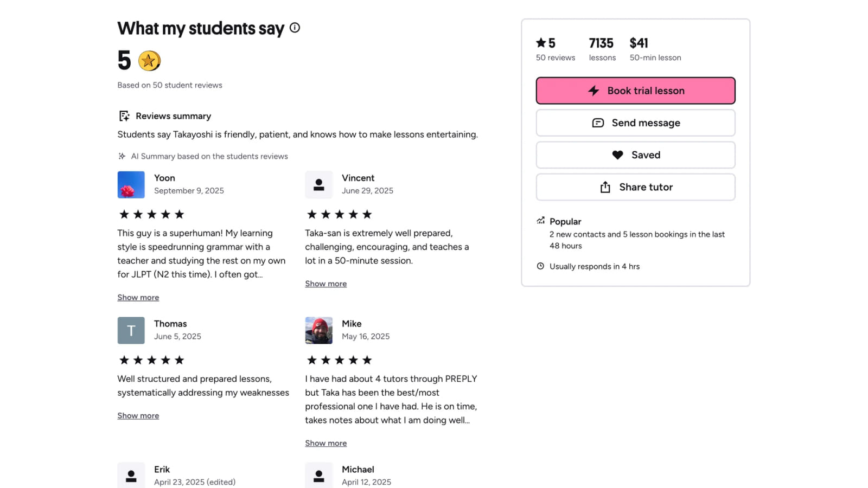Expand Yoon's review with Show more
This screenshot has height=488, width=868.
[x=138, y=297]
